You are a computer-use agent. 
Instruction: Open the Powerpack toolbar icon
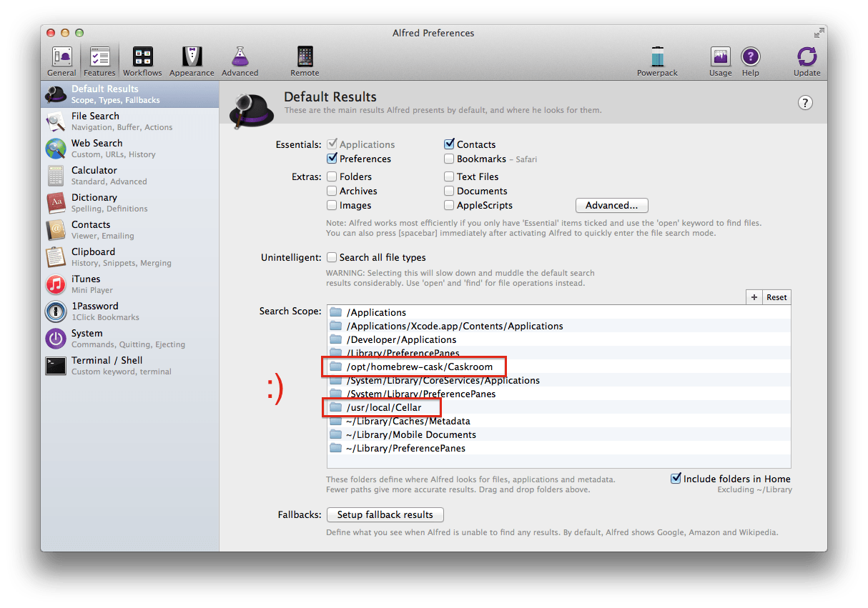click(x=657, y=61)
